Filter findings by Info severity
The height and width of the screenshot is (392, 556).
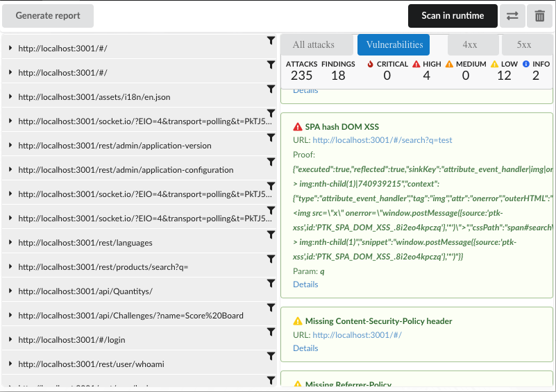(535, 70)
